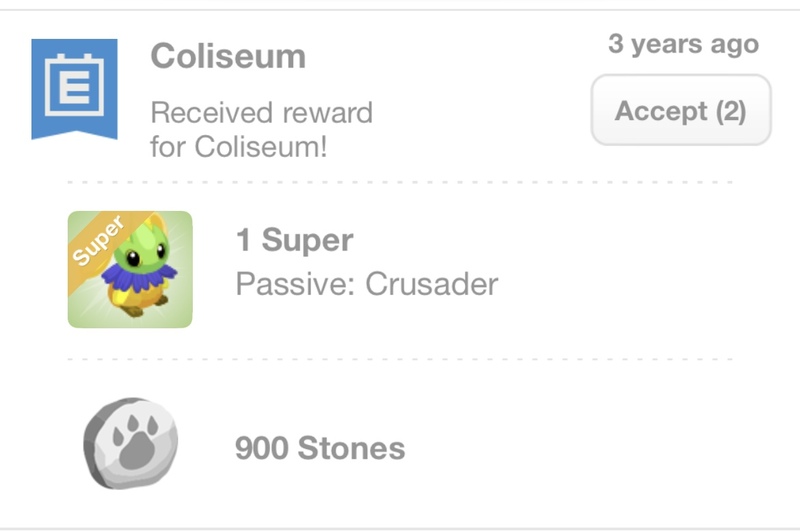Select the "1 Super" reward label

tap(294, 241)
